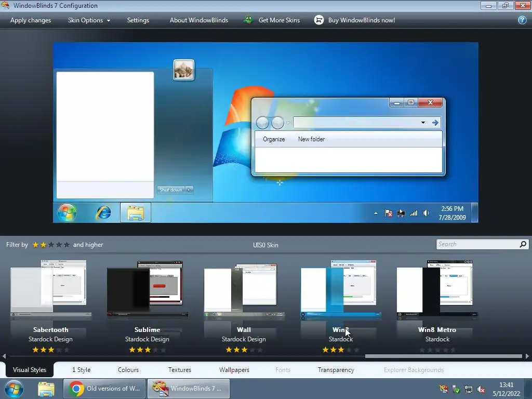Open the Transparency tab
This screenshot has width=532, height=399.
click(336, 370)
